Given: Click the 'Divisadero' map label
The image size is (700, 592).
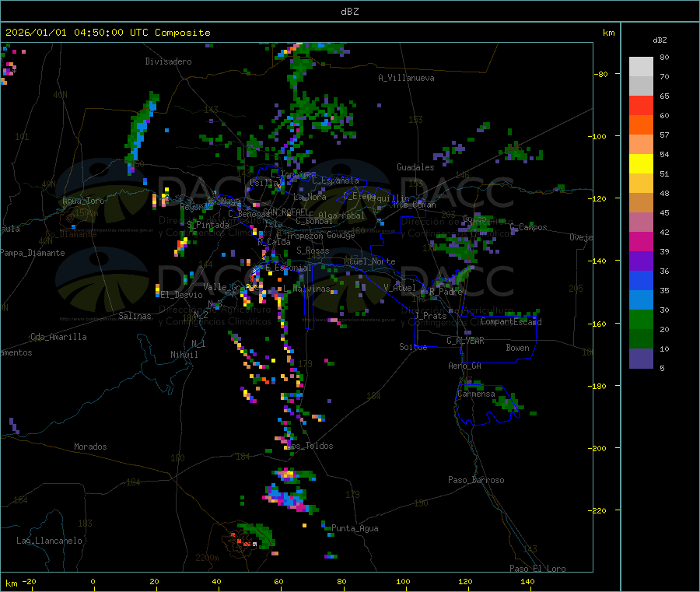Looking at the screenshot, I should (168, 61).
